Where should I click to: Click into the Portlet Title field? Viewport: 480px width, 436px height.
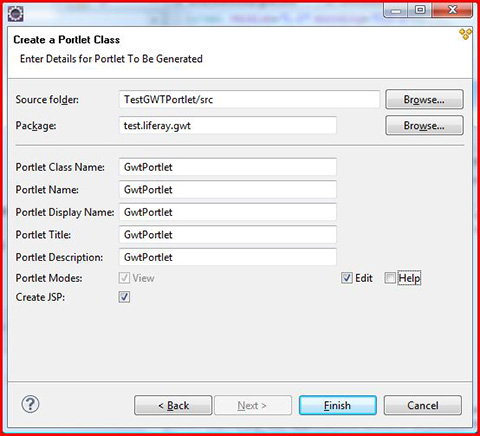tap(228, 234)
